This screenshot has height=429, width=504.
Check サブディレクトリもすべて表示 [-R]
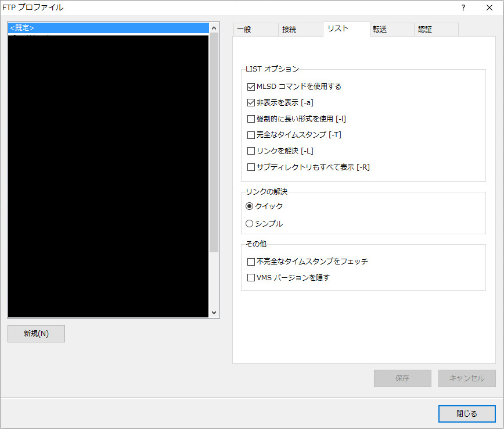[251, 167]
